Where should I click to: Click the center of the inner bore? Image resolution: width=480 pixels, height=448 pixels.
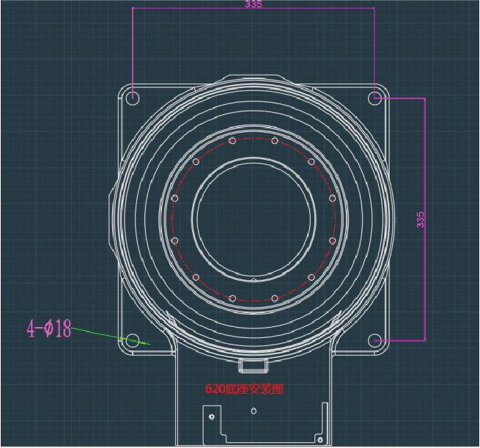tap(254, 219)
